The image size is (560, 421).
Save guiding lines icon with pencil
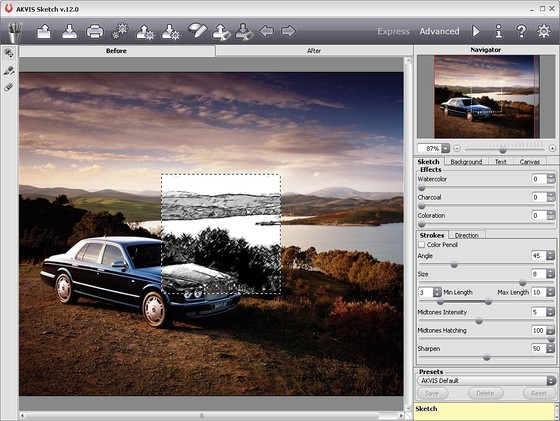coord(244,31)
